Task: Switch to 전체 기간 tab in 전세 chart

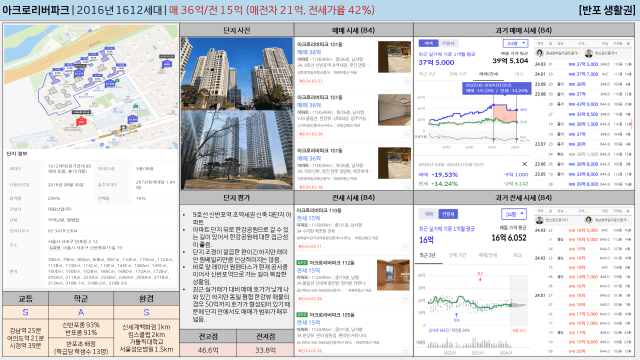Action: click(x=458, y=256)
